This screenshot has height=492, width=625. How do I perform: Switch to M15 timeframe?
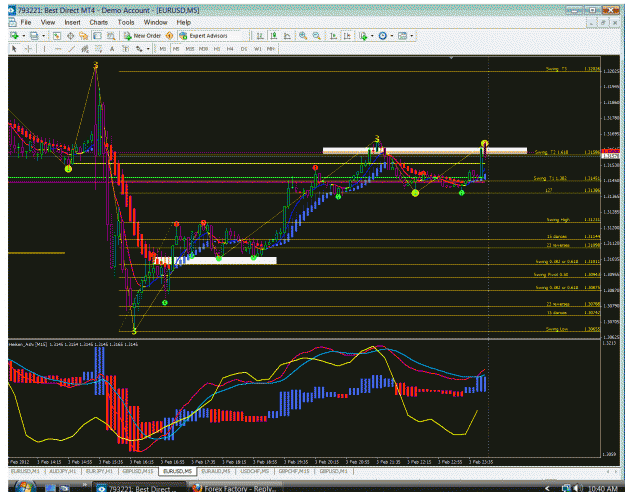click(x=189, y=49)
